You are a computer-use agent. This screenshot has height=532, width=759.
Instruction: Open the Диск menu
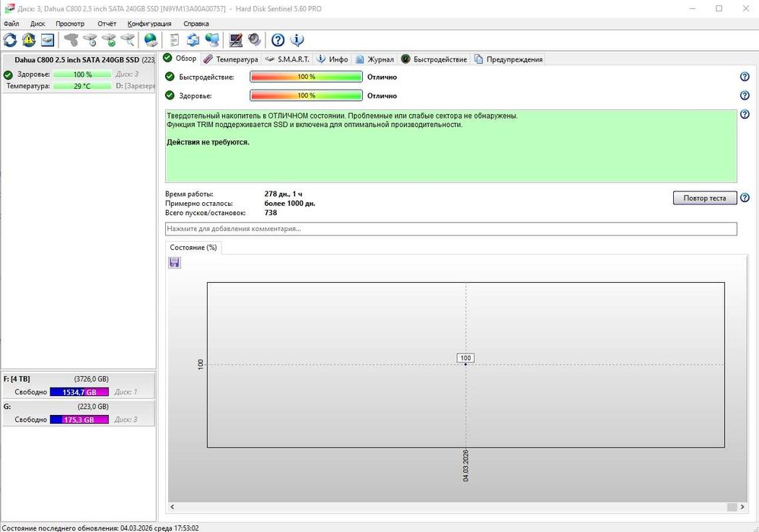point(37,24)
